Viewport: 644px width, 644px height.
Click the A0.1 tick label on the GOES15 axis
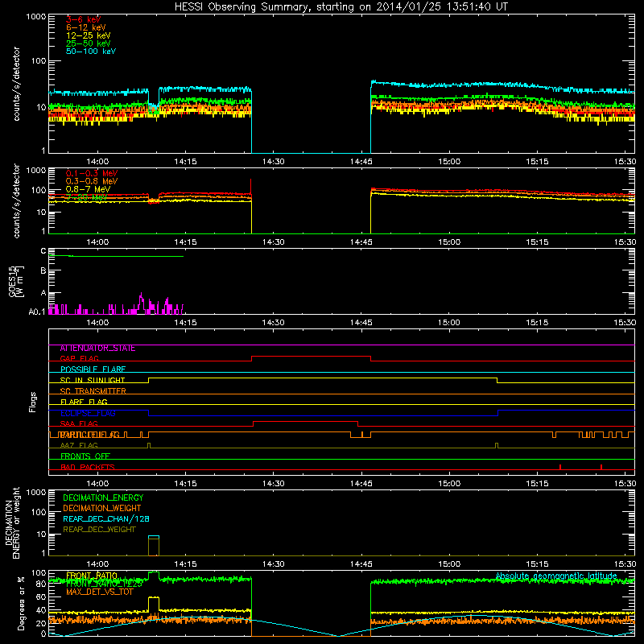(x=37, y=312)
